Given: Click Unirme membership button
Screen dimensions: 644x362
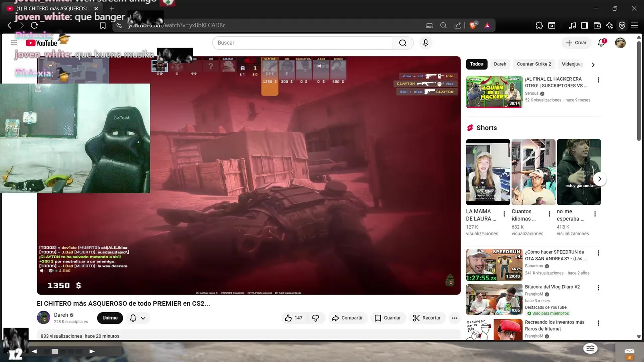Looking at the screenshot, I should coord(110,318).
